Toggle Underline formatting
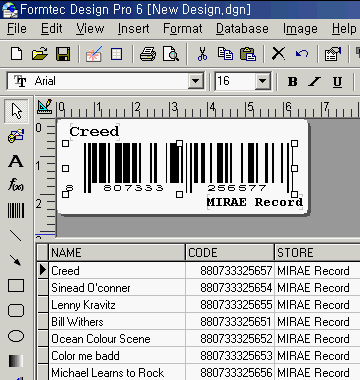Screen dimensions: 360x380 [337, 81]
